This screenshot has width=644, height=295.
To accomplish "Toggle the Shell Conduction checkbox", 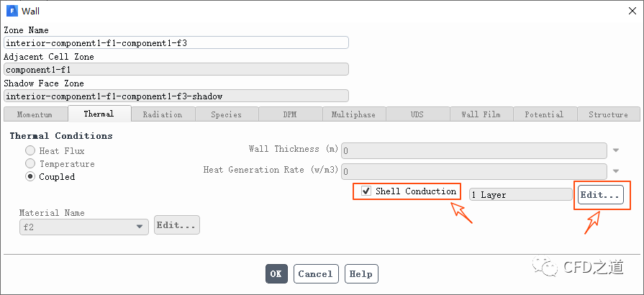I will point(366,191).
